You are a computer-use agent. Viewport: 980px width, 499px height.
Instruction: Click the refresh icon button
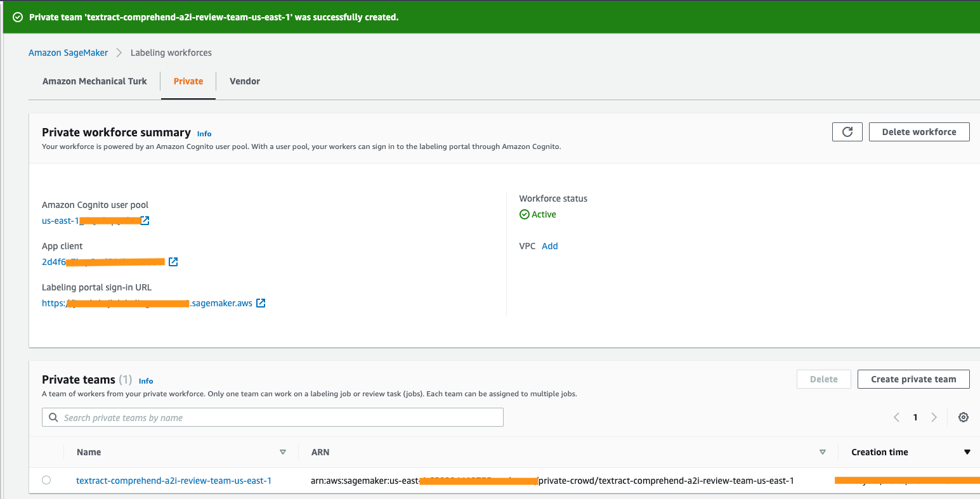(847, 132)
